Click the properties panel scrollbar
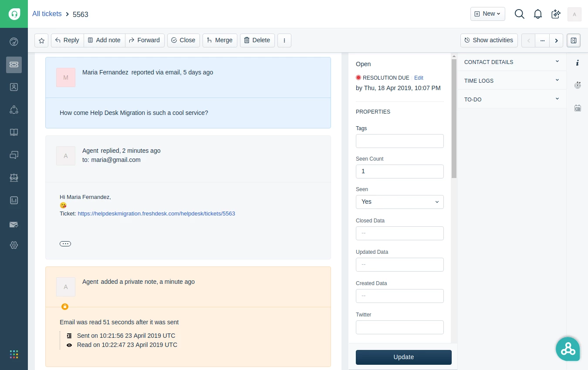588x370 pixels. tap(454, 118)
